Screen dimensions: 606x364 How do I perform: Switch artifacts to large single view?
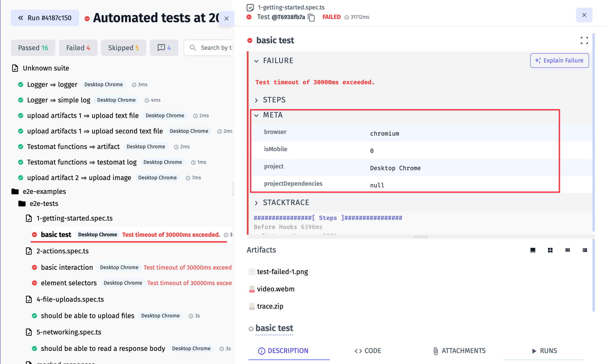(x=533, y=250)
